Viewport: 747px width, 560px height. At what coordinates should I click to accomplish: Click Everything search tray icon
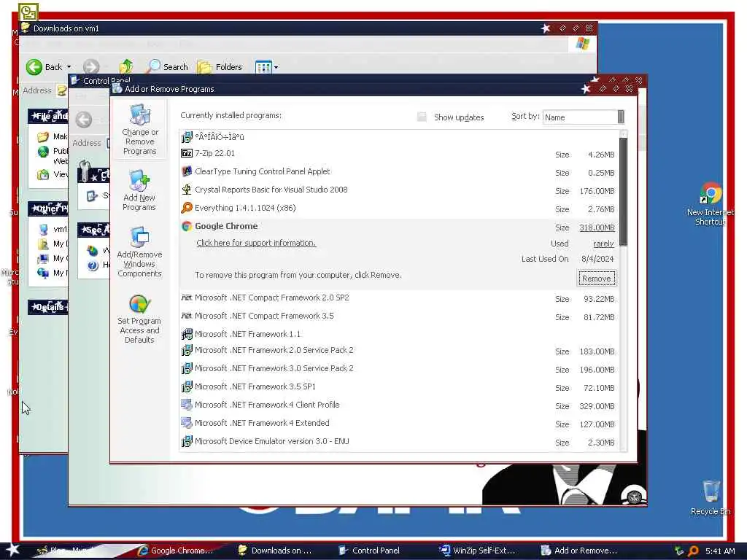694,551
